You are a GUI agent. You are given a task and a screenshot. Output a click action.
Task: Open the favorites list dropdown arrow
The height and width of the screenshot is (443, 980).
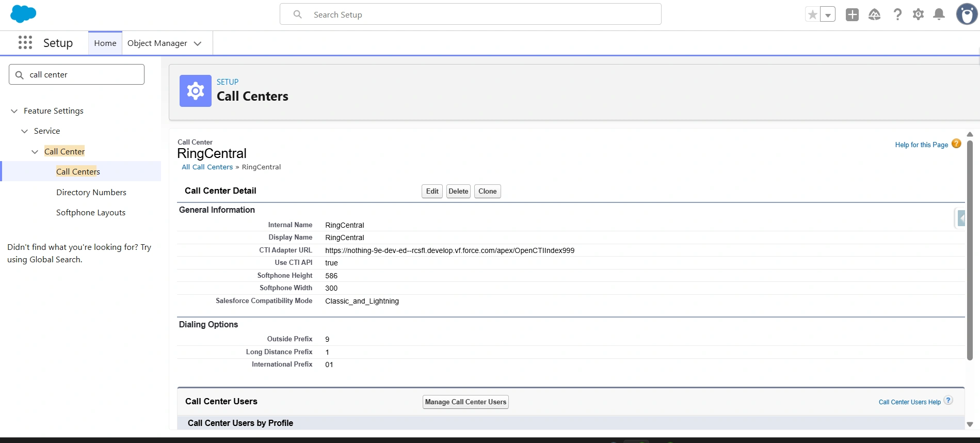click(x=828, y=15)
